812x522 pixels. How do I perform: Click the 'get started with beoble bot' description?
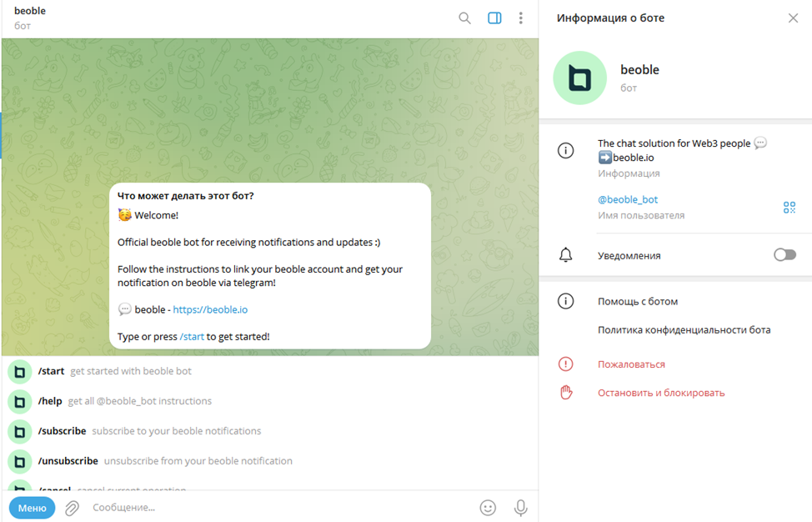coord(131,371)
